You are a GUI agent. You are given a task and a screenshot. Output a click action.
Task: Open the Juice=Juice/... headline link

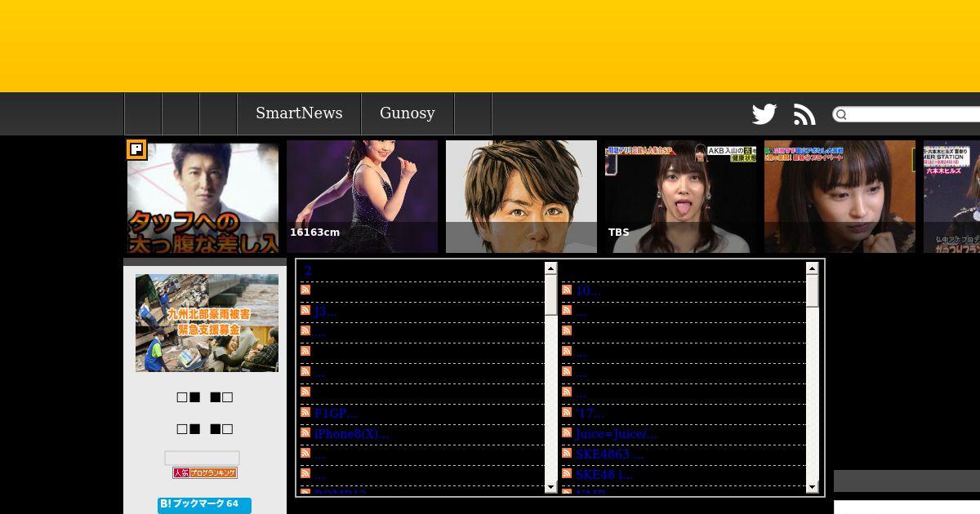[x=616, y=434]
